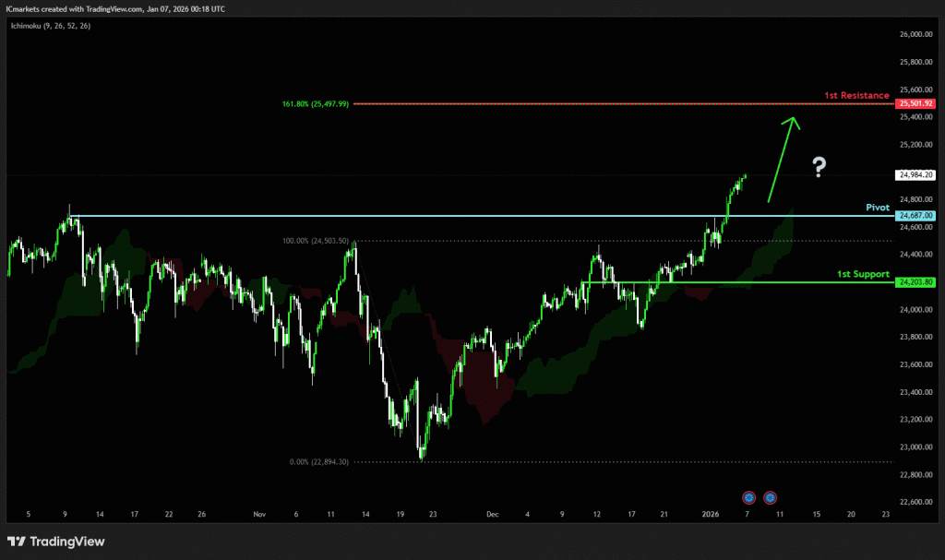
Task: Click the white question mark annotation
Action: point(819,167)
